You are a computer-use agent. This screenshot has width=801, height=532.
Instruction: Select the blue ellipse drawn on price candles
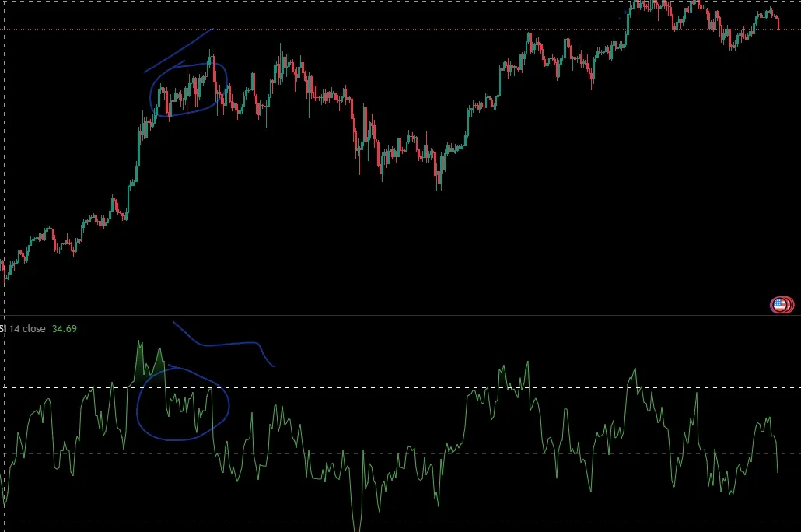[x=189, y=90]
